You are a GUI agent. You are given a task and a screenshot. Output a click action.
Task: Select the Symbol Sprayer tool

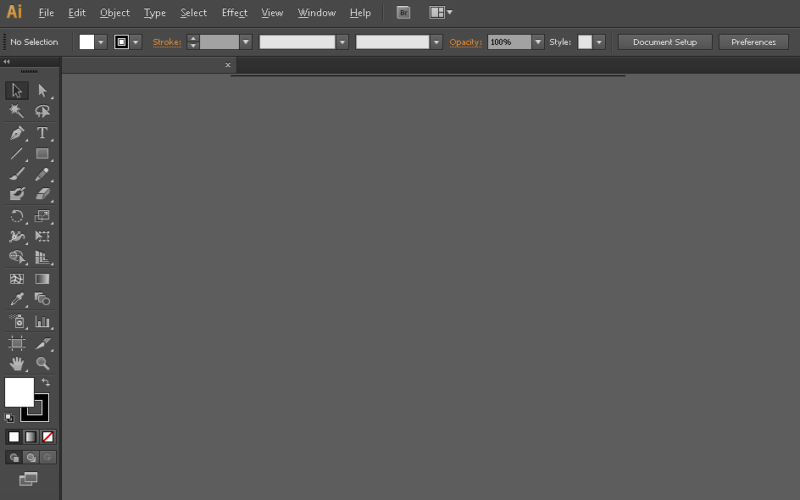pyautogui.click(x=17, y=321)
